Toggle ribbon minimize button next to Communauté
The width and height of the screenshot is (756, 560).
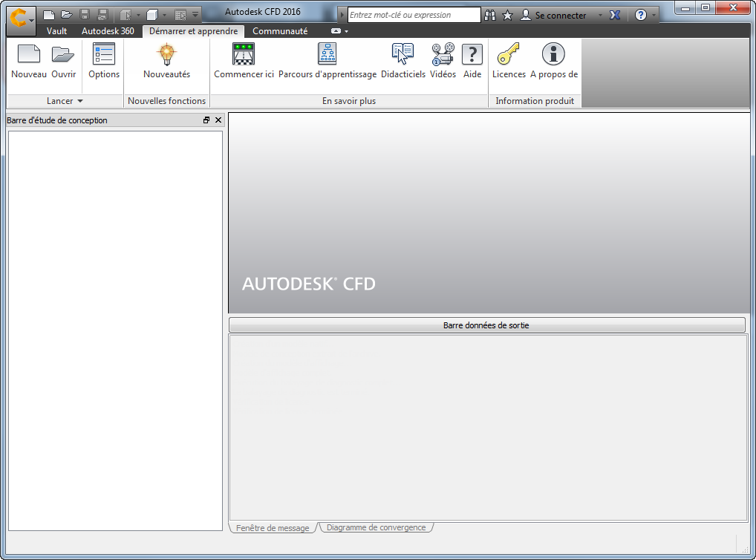click(336, 31)
